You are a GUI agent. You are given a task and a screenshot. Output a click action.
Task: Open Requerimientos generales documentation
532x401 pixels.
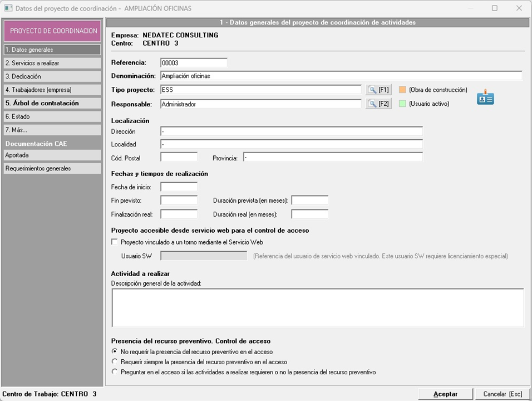click(x=52, y=168)
